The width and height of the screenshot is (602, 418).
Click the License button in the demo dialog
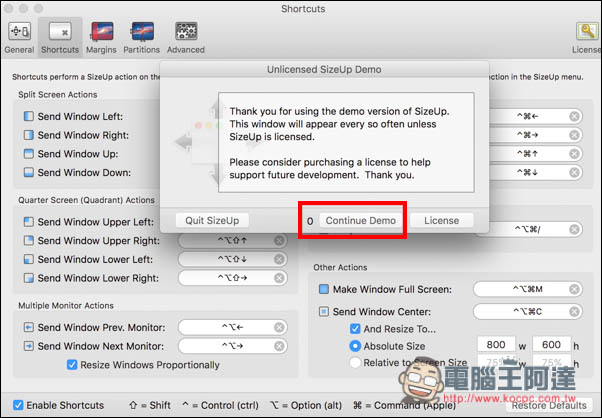(442, 221)
